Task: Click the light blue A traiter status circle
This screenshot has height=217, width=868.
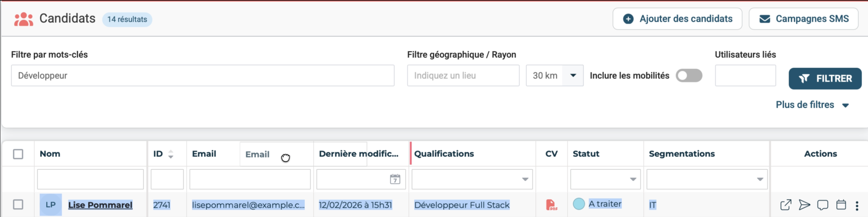Action: click(x=578, y=204)
